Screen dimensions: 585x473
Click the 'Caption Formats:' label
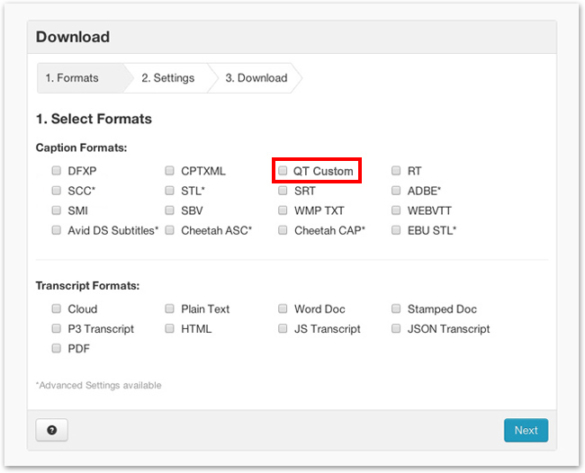(81, 148)
